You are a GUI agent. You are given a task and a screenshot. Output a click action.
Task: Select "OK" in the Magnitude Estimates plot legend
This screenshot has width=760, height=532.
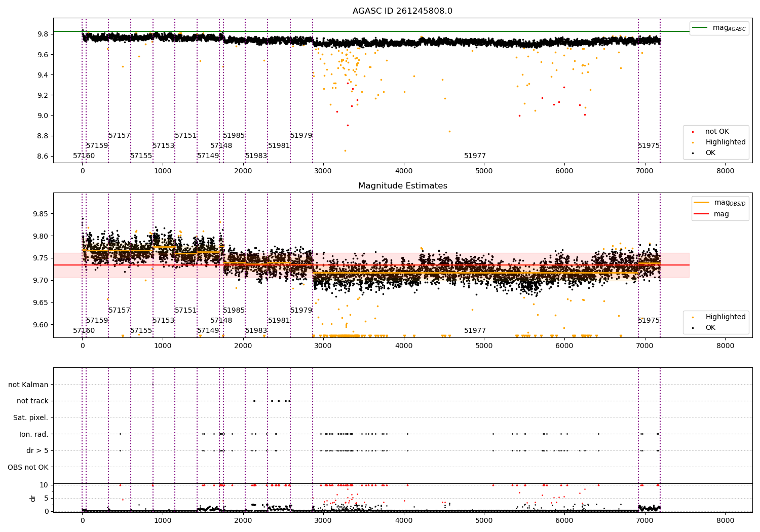[x=705, y=328]
